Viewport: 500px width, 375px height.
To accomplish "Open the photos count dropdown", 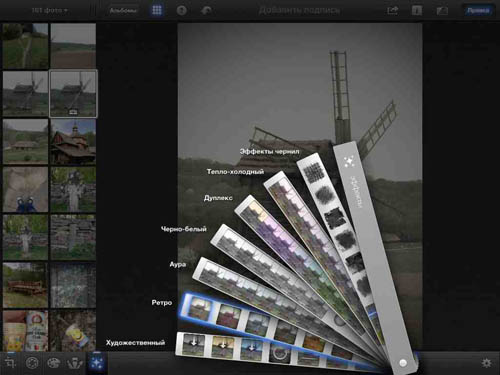I will [49, 10].
